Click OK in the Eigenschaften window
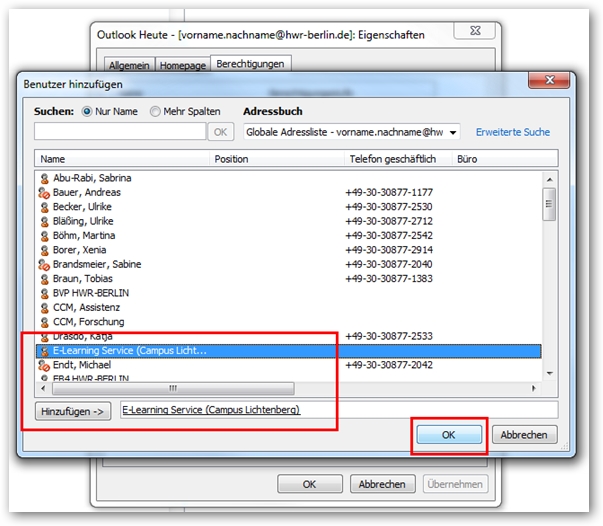Image resolution: width=603 pixels, height=526 pixels. (310, 484)
